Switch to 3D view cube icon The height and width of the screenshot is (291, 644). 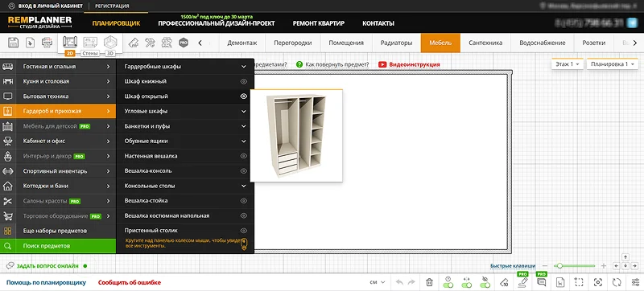110,43
